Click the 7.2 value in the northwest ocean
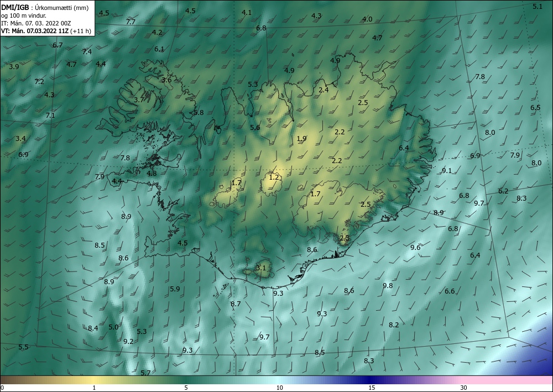 (x=39, y=82)
